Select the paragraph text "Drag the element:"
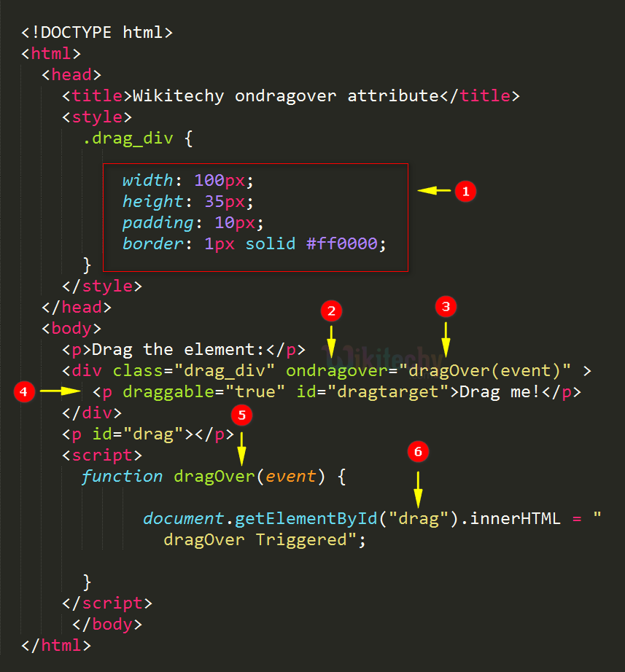625x672 pixels. point(179,349)
